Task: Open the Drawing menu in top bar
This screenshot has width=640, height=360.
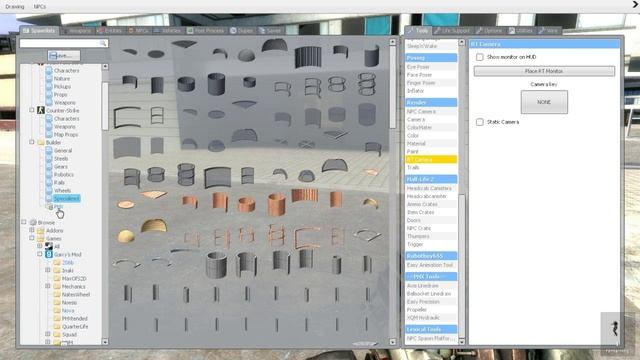Action: click(x=15, y=7)
